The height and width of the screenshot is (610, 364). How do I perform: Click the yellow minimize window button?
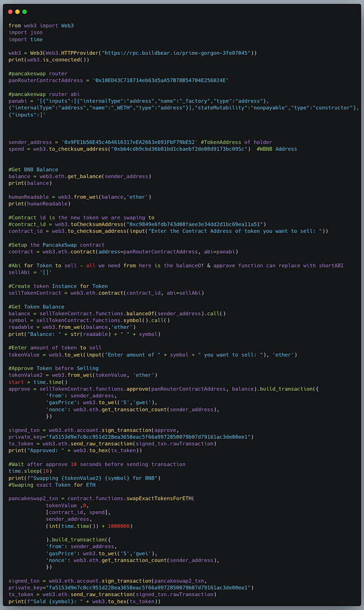[x=18, y=11]
